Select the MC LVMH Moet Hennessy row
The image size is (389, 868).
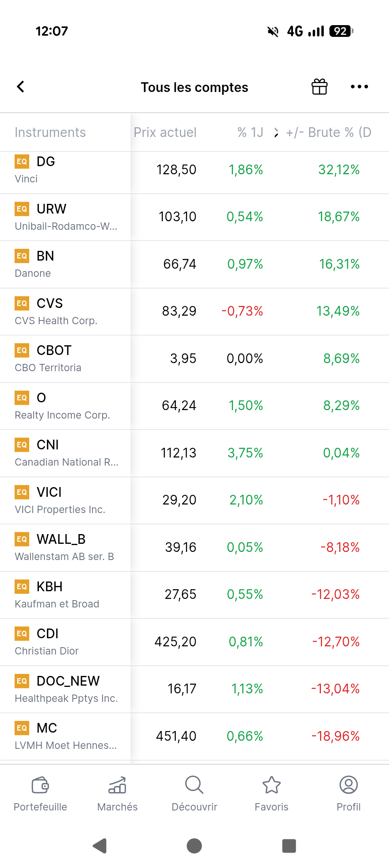(x=194, y=736)
